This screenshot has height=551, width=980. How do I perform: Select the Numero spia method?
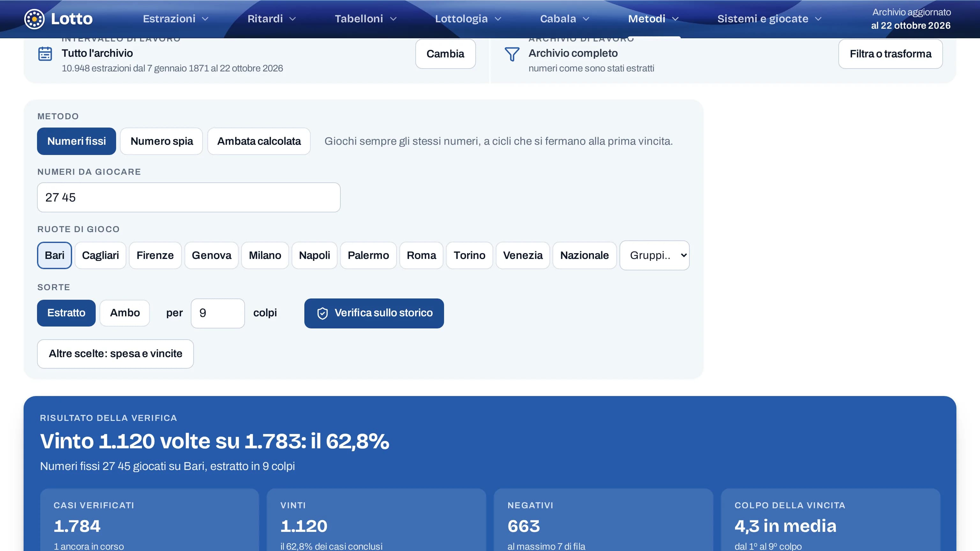coord(162,141)
